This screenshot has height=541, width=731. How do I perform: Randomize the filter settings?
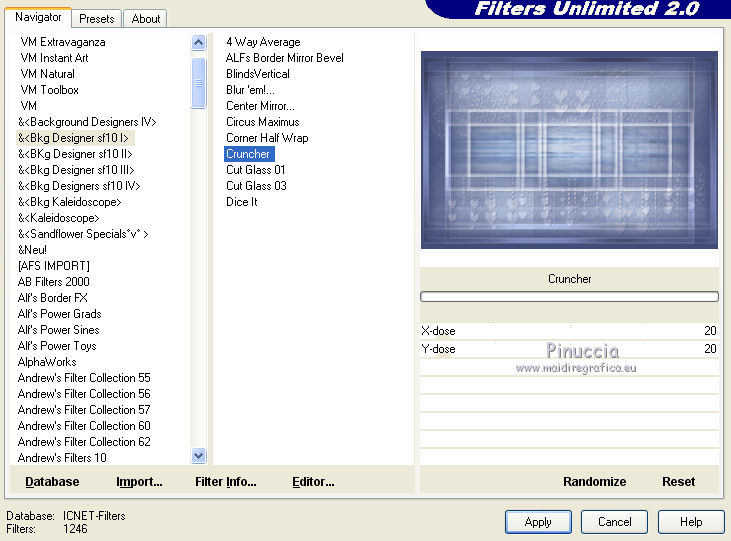tap(594, 482)
